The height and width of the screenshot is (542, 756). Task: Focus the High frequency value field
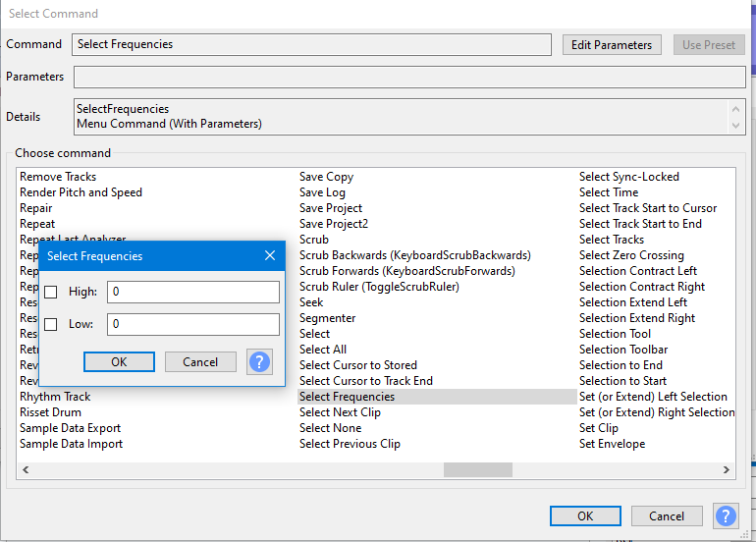(x=192, y=292)
